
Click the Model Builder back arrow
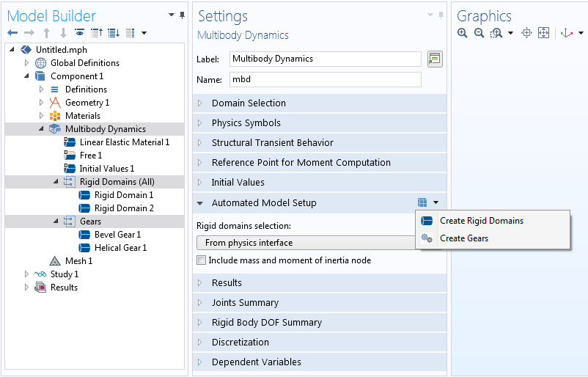[x=12, y=33]
